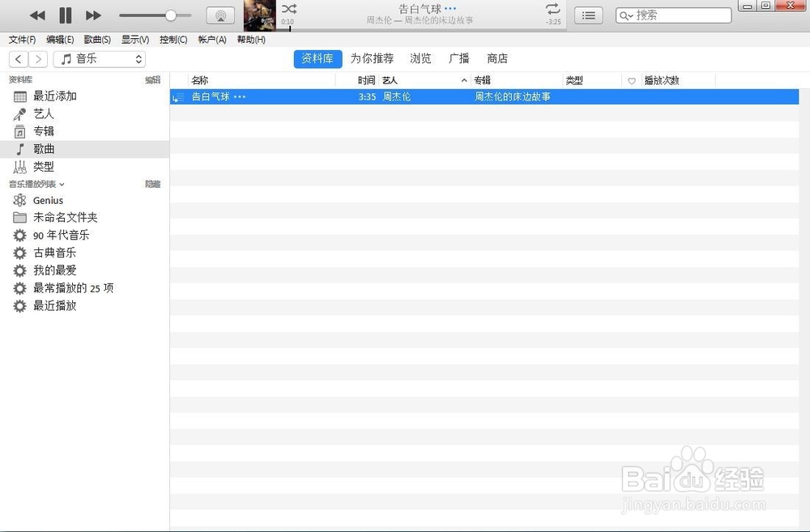Open the 帮助(H) menu
810x532 pixels.
tap(251, 40)
